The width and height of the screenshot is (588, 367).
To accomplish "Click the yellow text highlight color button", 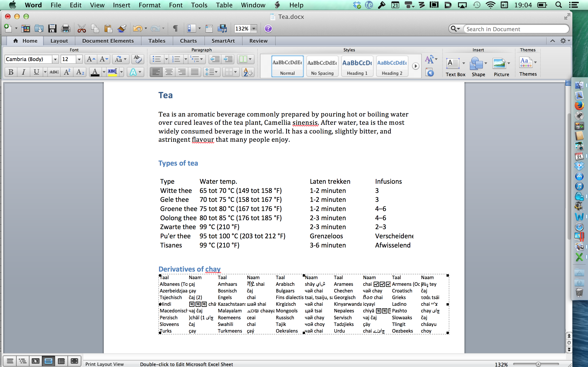I will pos(113,72).
